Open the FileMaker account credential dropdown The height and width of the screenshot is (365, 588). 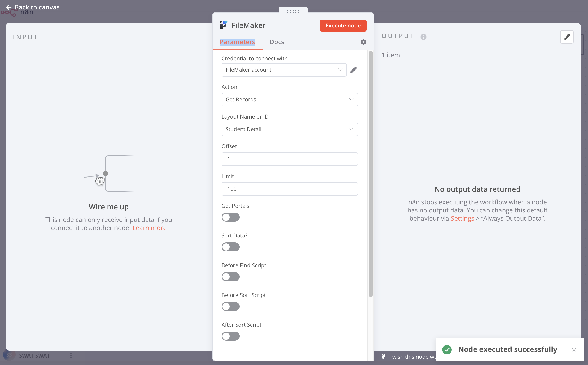284,70
